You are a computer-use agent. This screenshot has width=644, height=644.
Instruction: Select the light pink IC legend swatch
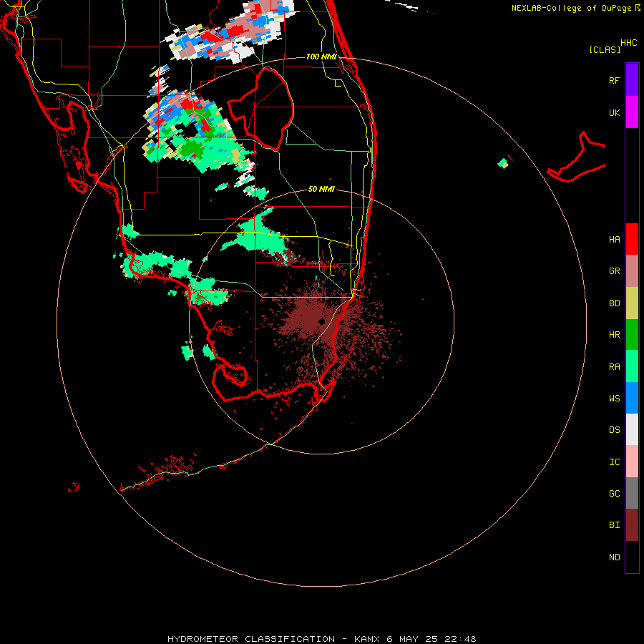632,462
